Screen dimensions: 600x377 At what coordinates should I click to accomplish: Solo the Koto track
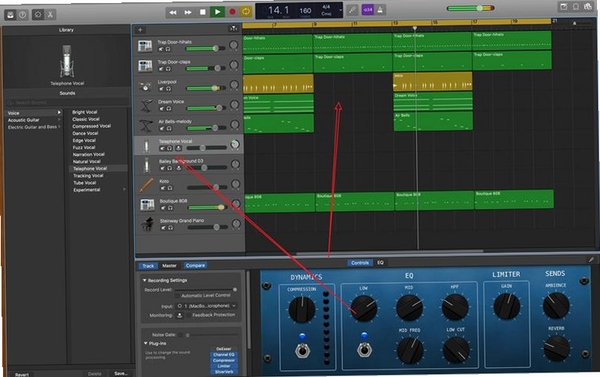tap(170, 188)
